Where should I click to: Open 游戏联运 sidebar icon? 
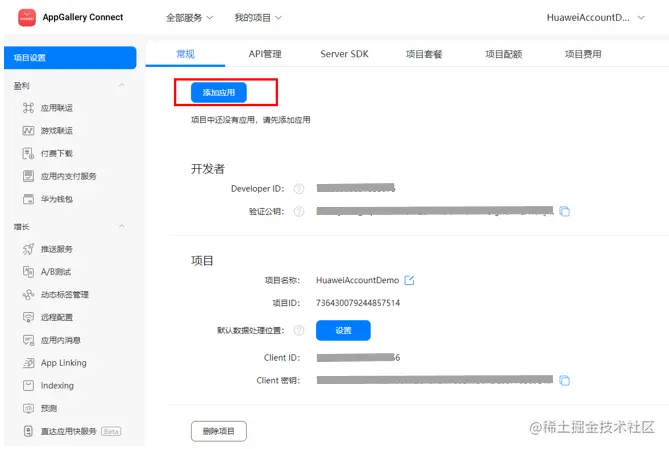point(28,131)
